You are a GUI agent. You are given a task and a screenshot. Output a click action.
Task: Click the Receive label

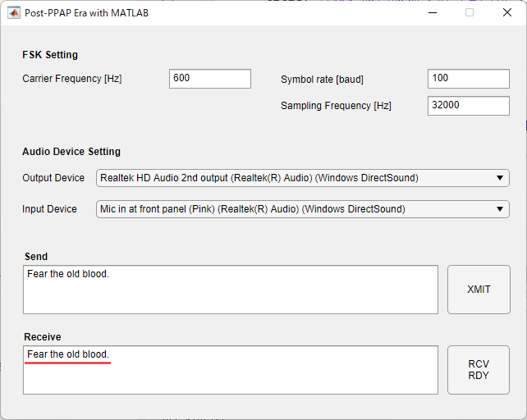pos(43,337)
